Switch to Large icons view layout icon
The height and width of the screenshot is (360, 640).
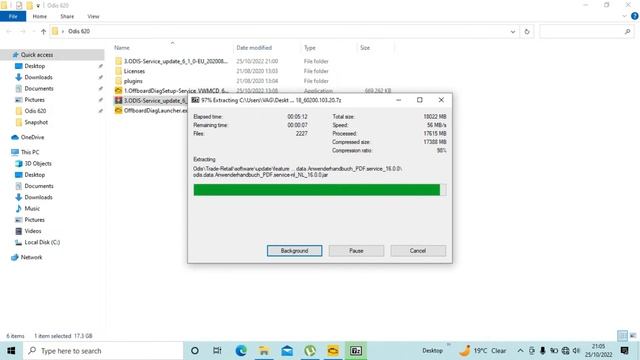click(x=633, y=336)
